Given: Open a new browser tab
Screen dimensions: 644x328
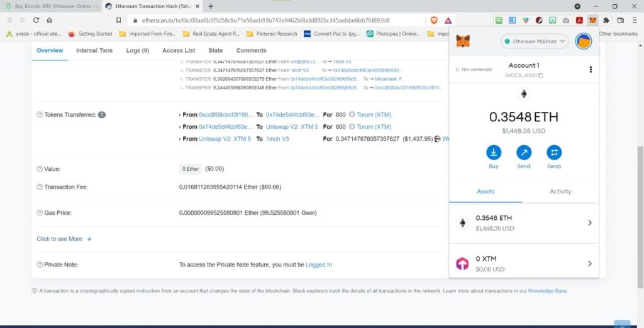Looking at the screenshot, I should [211, 6].
